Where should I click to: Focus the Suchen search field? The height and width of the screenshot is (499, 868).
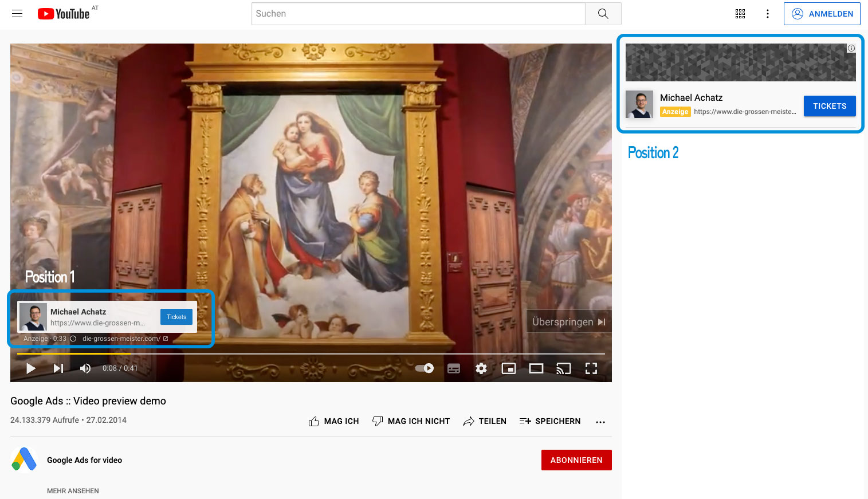click(x=418, y=14)
